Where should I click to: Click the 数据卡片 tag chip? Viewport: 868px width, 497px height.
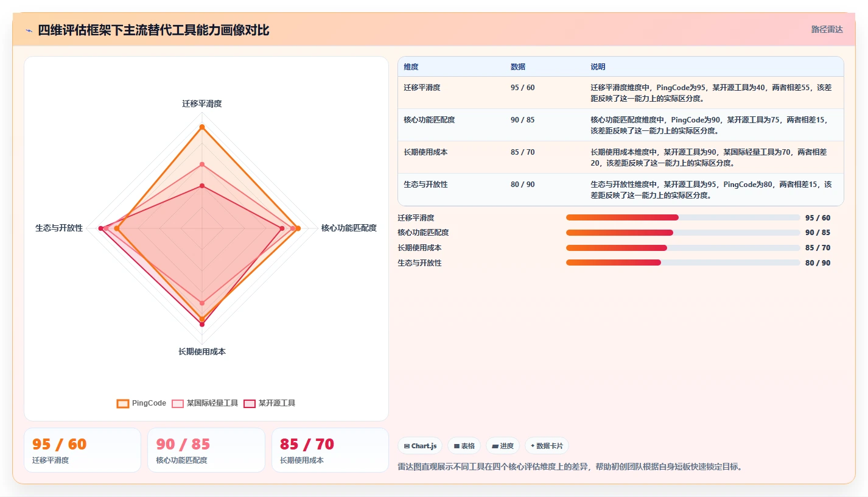coord(547,446)
